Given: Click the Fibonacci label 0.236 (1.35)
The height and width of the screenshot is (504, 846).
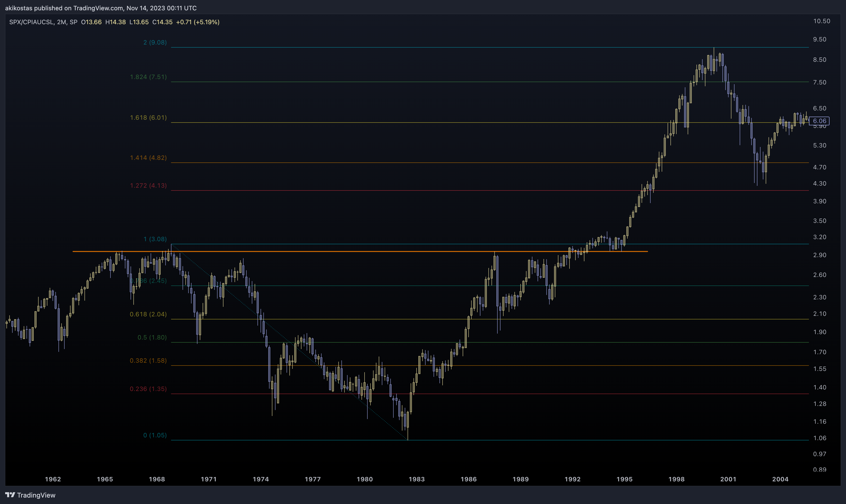Looking at the screenshot, I should tap(148, 389).
